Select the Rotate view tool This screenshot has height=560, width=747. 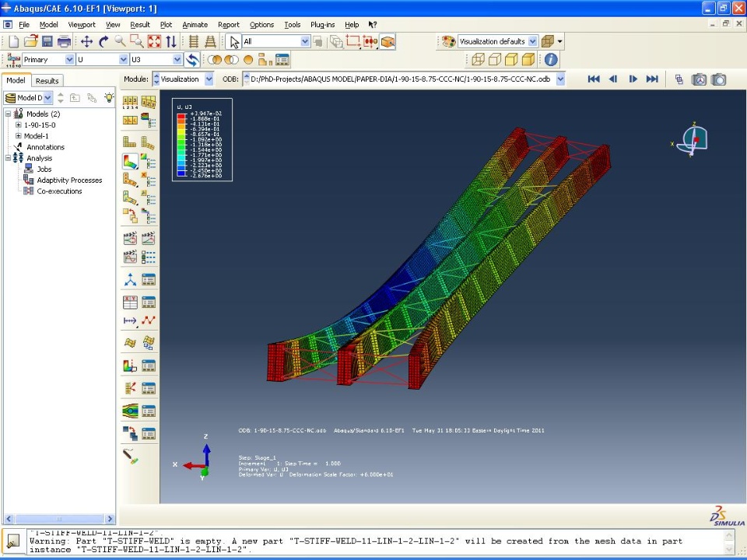click(103, 41)
